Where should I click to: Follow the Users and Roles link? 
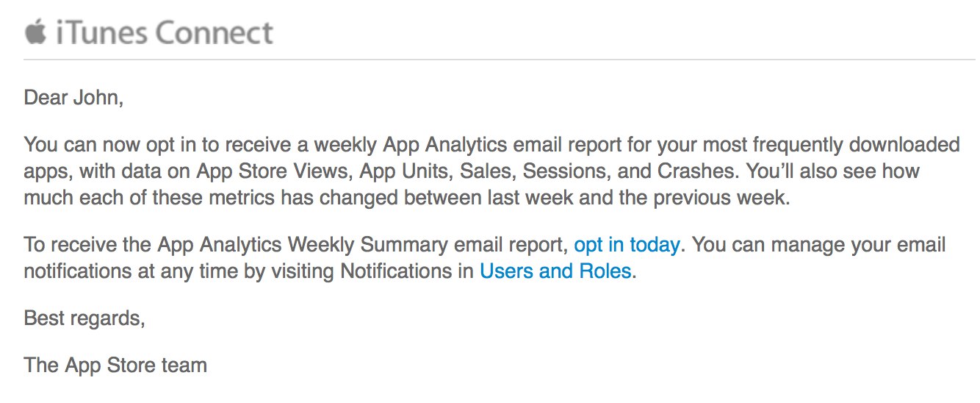pyautogui.click(x=555, y=271)
